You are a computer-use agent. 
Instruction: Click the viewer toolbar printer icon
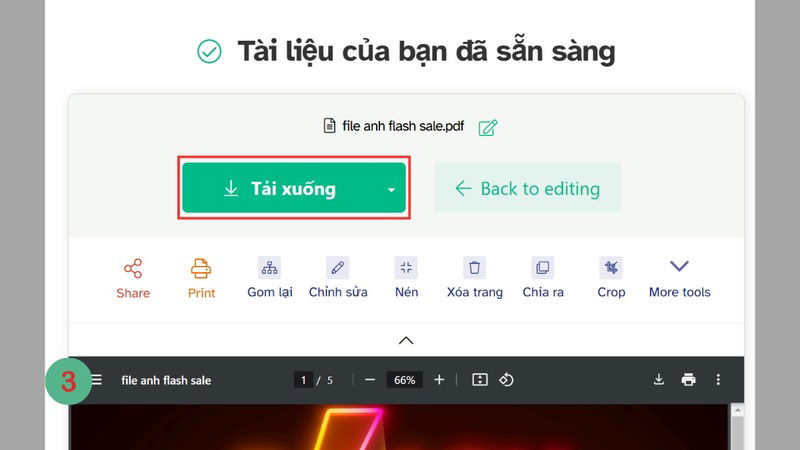coord(688,380)
